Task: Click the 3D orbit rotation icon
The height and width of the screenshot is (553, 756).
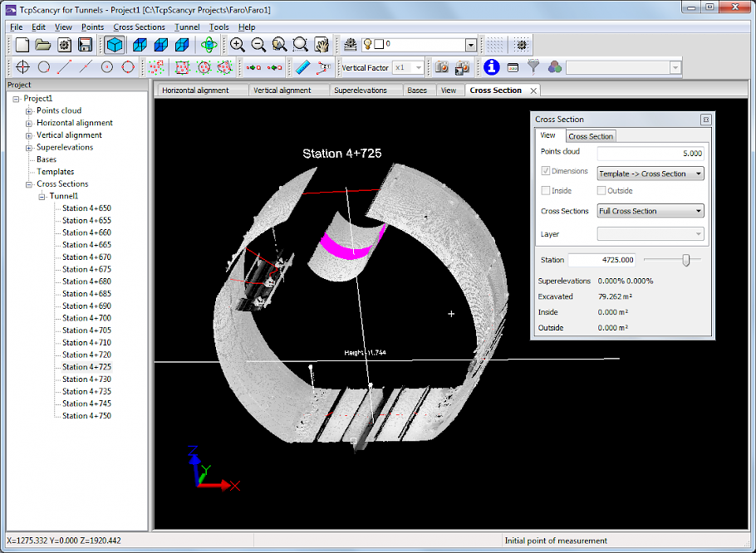Action: coord(209,45)
